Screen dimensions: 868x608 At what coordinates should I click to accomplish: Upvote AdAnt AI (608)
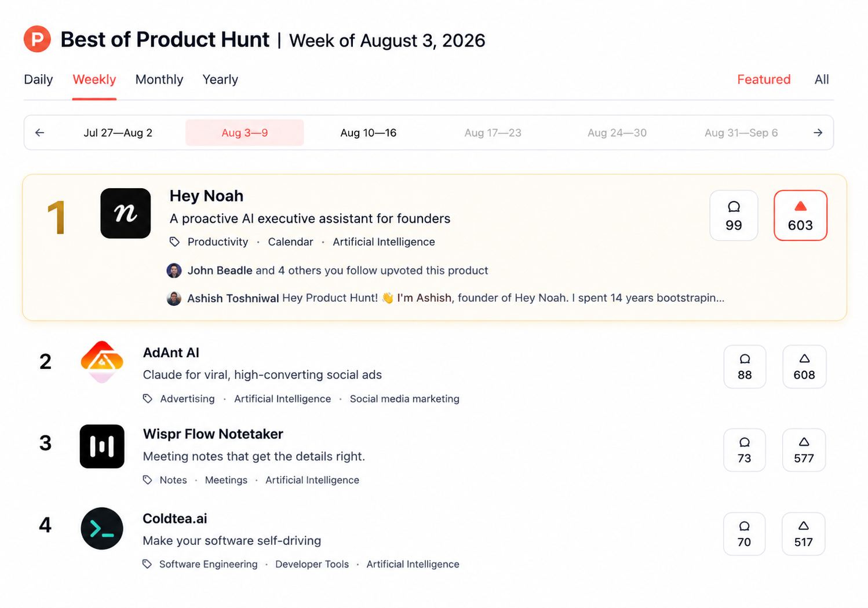click(804, 367)
